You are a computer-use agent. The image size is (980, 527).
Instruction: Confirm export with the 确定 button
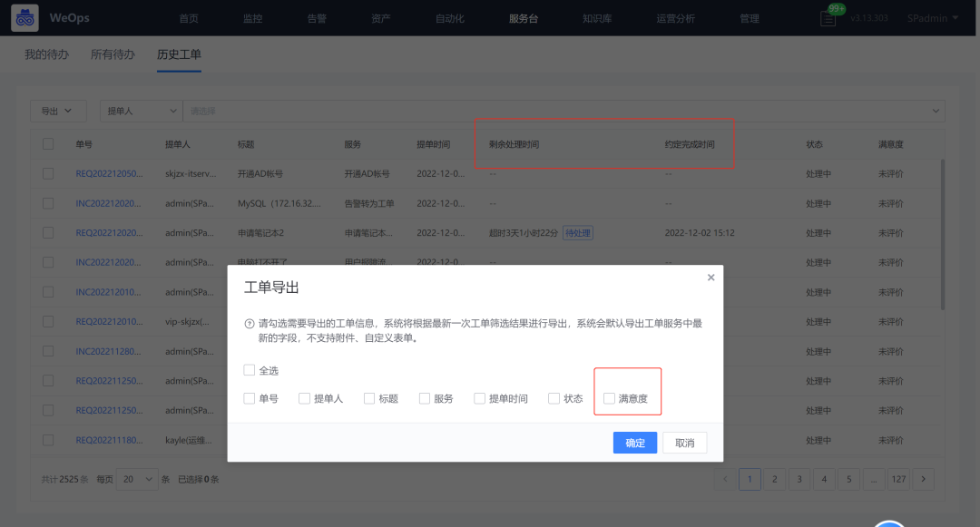pos(635,443)
